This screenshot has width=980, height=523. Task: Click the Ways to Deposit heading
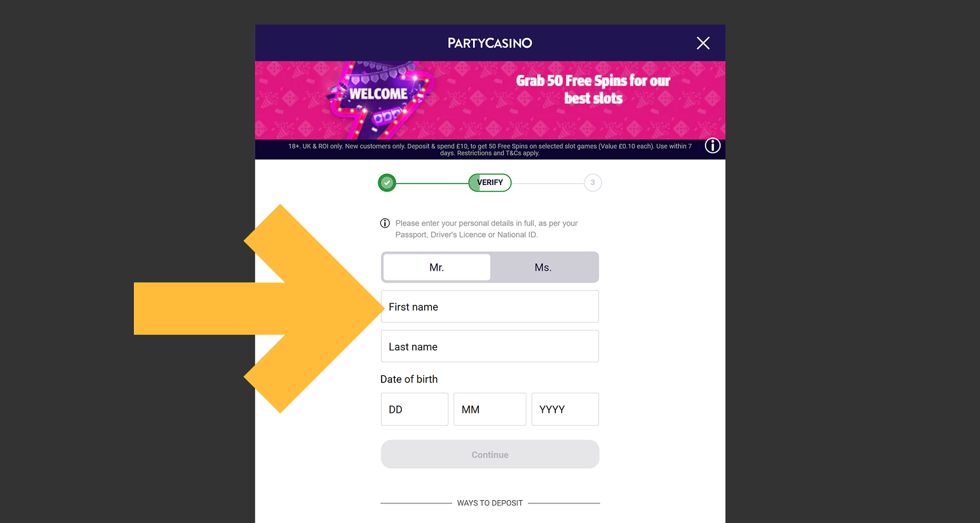point(490,503)
